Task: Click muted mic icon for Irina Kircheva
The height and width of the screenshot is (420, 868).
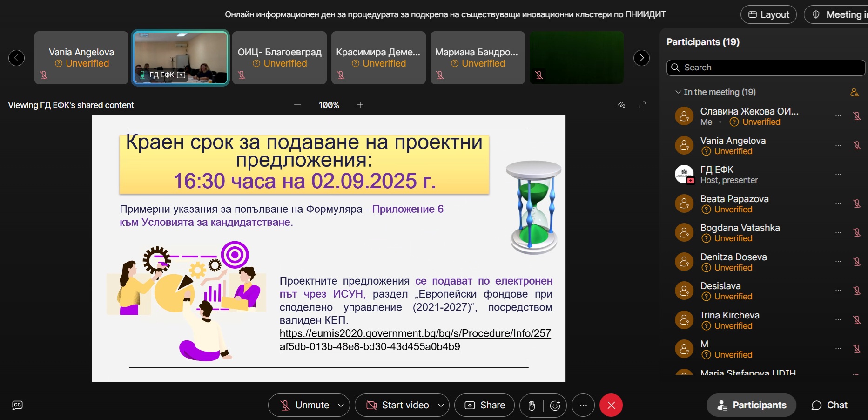Action: (857, 320)
